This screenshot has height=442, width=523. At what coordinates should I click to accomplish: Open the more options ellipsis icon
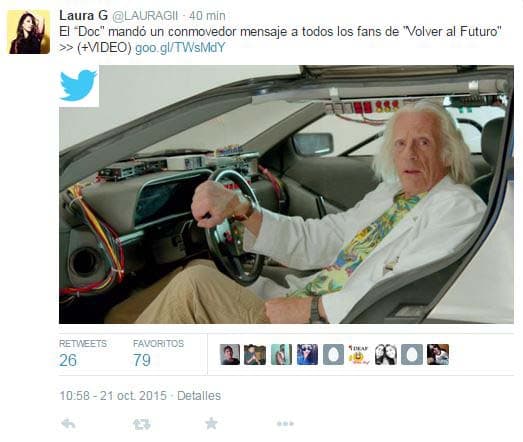pyautogui.click(x=285, y=424)
